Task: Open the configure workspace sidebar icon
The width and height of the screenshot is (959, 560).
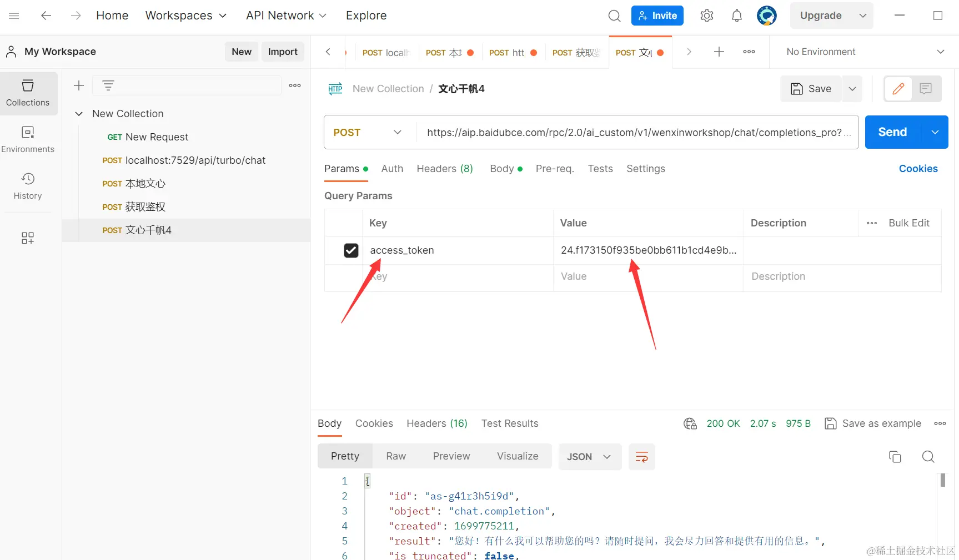Action: pos(28,238)
